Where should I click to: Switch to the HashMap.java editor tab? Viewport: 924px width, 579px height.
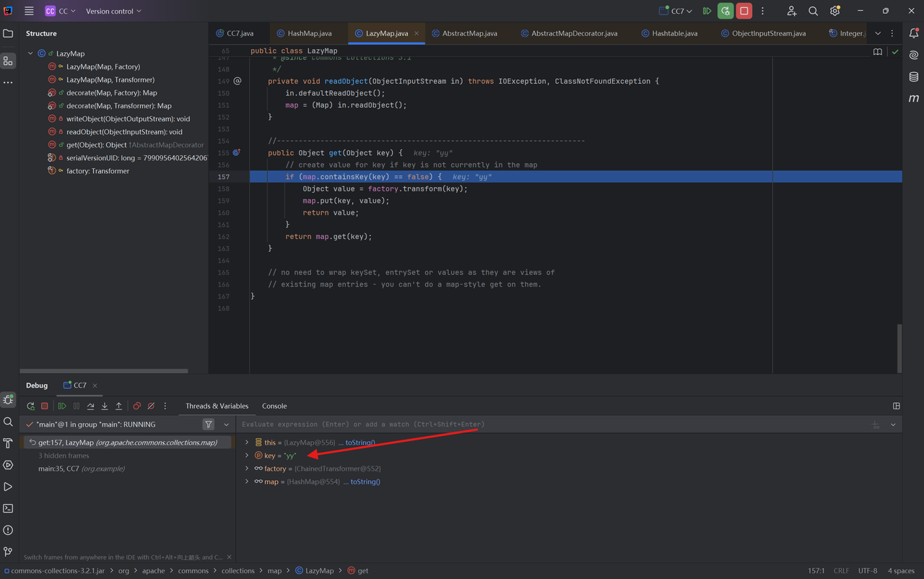click(x=309, y=33)
